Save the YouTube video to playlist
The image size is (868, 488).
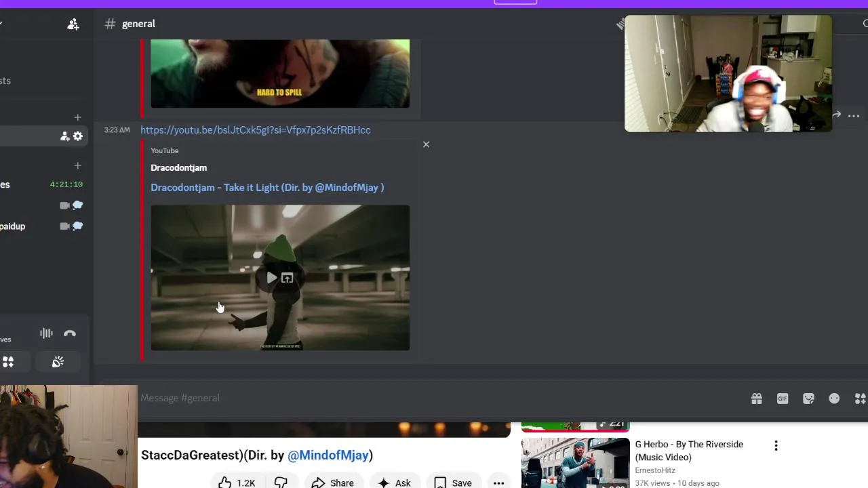453,483
